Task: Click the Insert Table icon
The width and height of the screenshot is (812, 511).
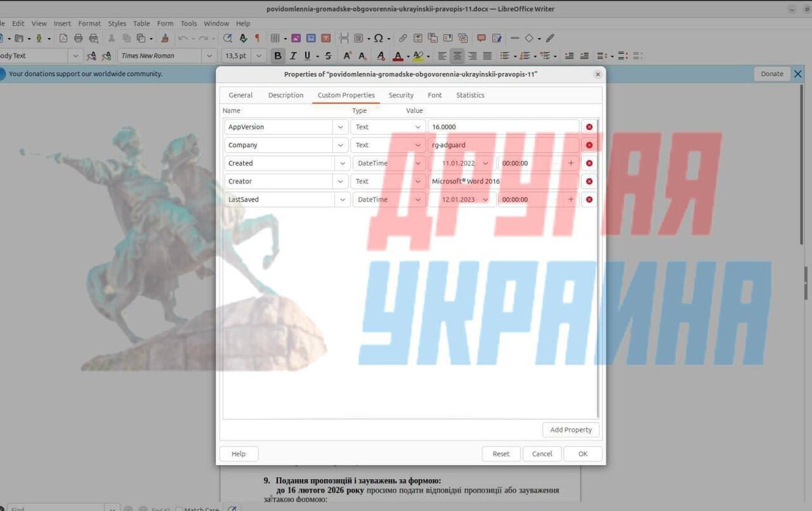Action: pos(275,39)
